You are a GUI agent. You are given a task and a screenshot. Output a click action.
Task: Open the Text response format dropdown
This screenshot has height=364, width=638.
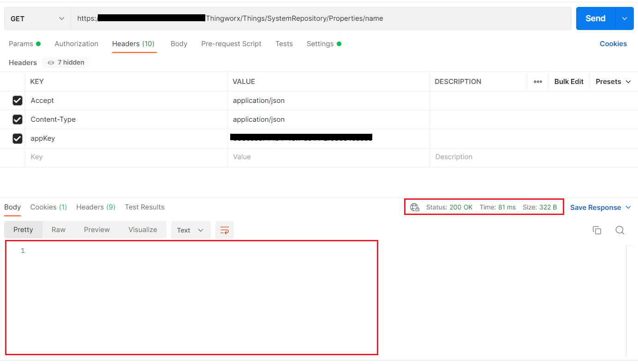(x=191, y=230)
